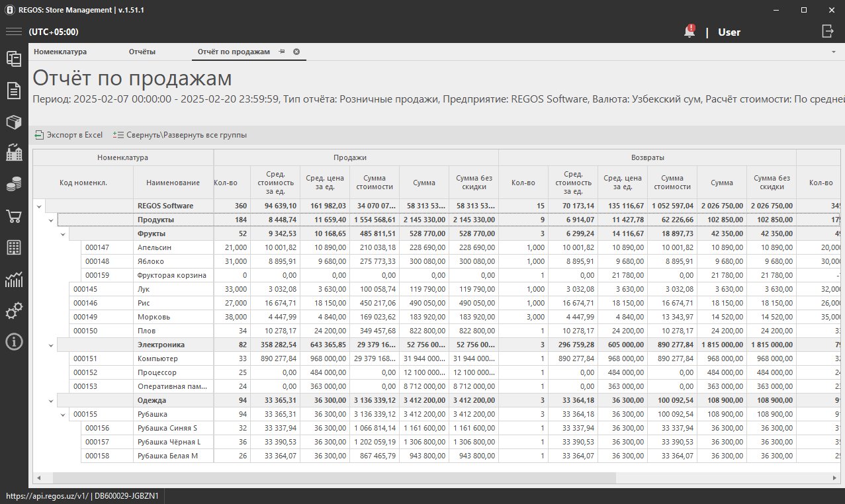Open the chart reports sidebar icon
845x504 pixels.
click(14, 279)
